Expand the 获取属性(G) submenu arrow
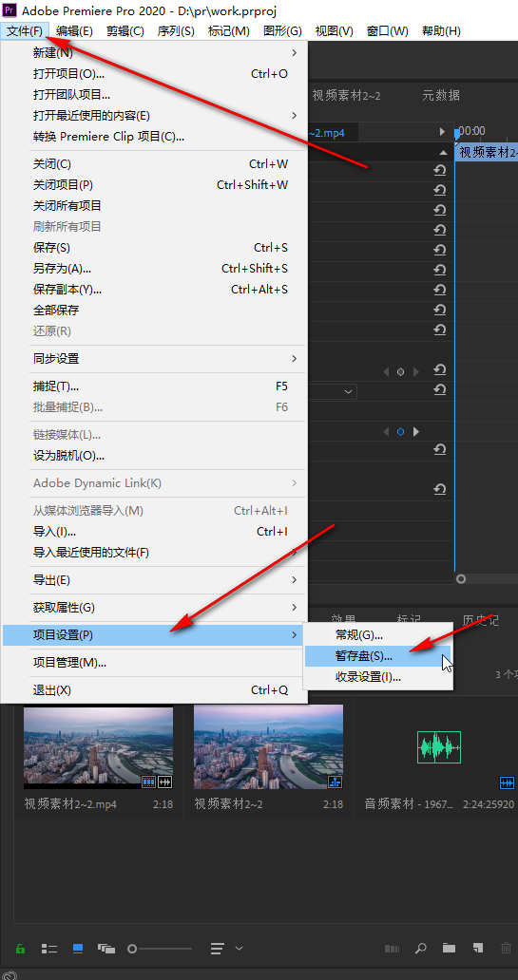Viewport: 518px width, 980px height. pyautogui.click(x=294, y=608)
